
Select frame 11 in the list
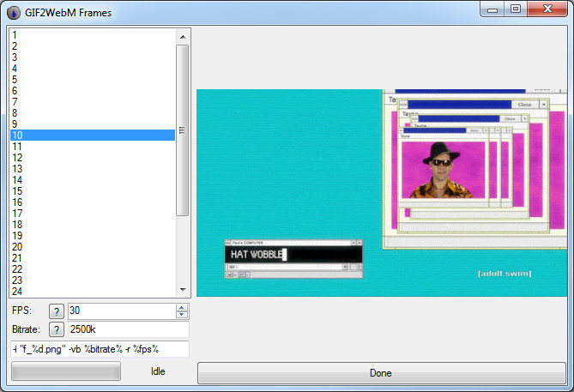(93, 147)
